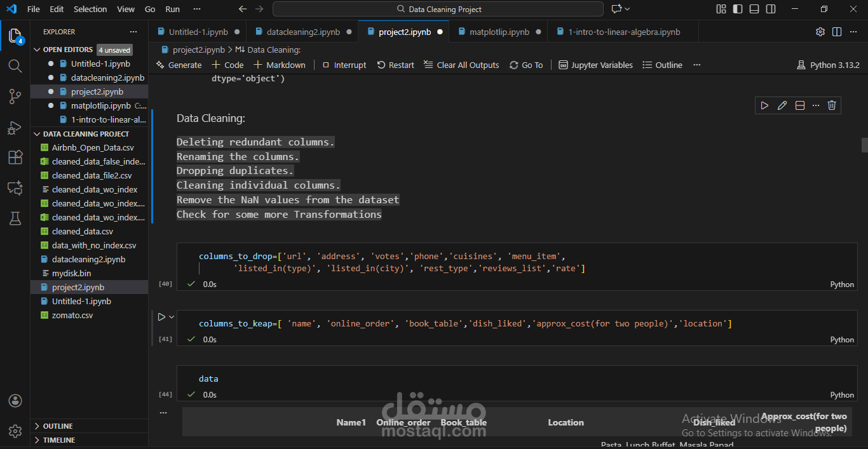Open the View menu

point(126,9)
